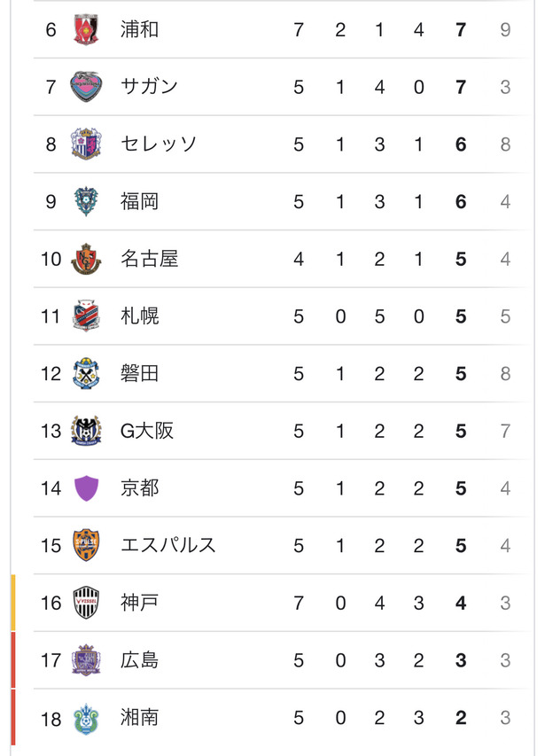Tap the Nagoya Grampus crest icon
The height and width of the screenshot is (756, 545).
86,259
